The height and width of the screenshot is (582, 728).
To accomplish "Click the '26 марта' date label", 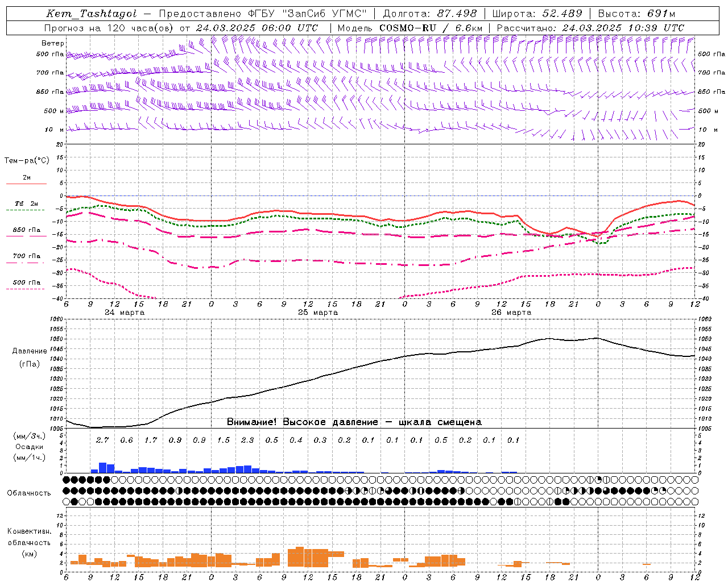I will [x=511, y=313].
